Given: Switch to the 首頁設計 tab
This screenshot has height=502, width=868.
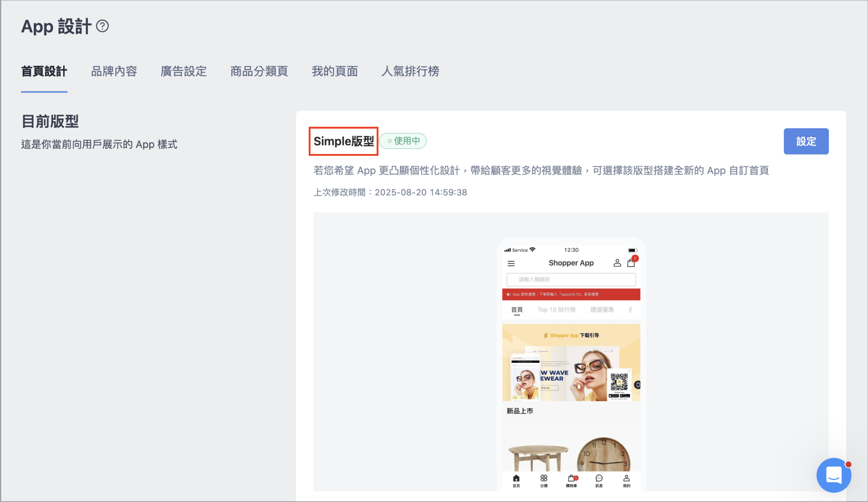Looking at the screenshot, I should (x=44, y=71).
